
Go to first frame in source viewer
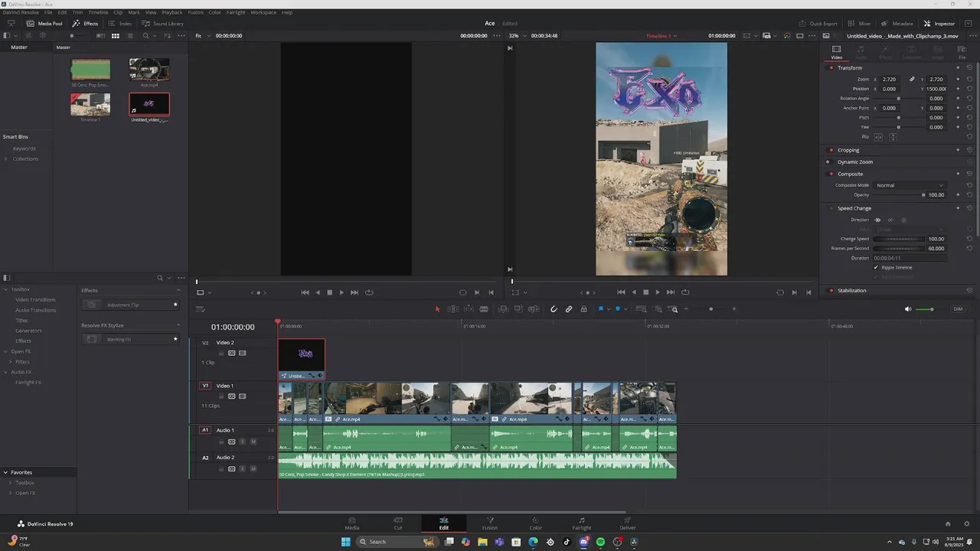point(305,292)
